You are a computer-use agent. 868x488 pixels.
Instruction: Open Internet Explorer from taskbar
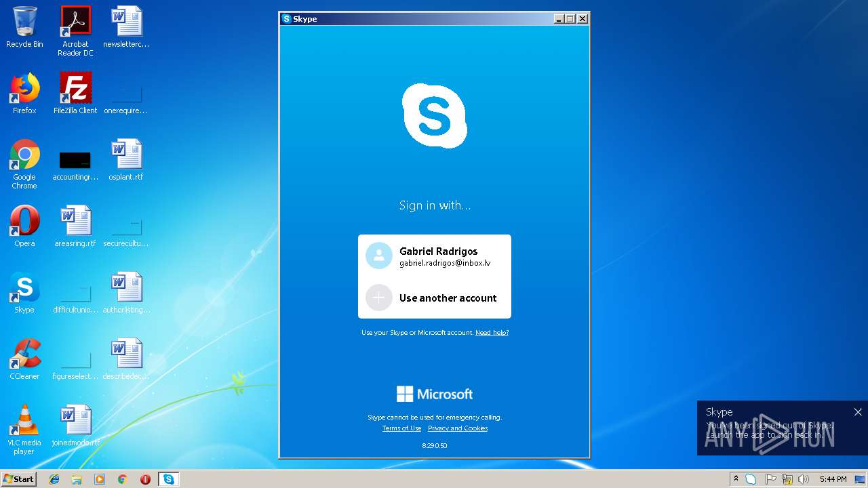pos(54,479)
